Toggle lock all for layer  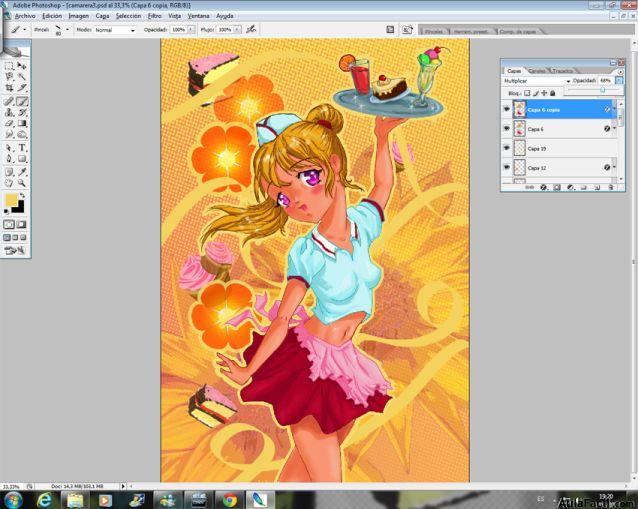pos(553,93)
